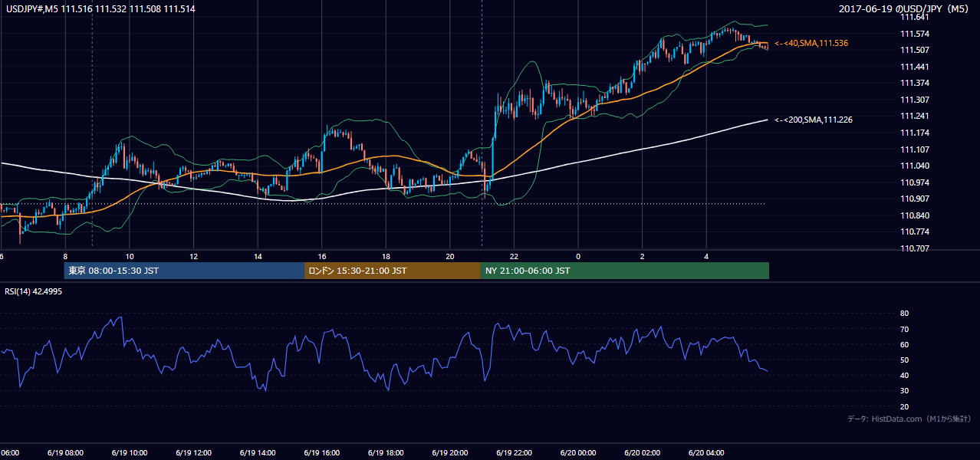The image size is (980, 460).
Task: Click the 40 SMA 111.536 label
Action: pyautogui.click(x=811, y=44)
